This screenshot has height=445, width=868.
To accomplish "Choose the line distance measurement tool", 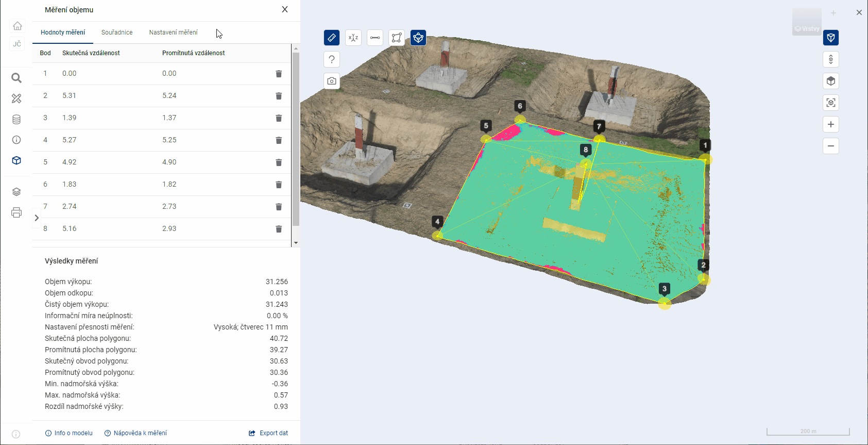I will click(375, 38).
